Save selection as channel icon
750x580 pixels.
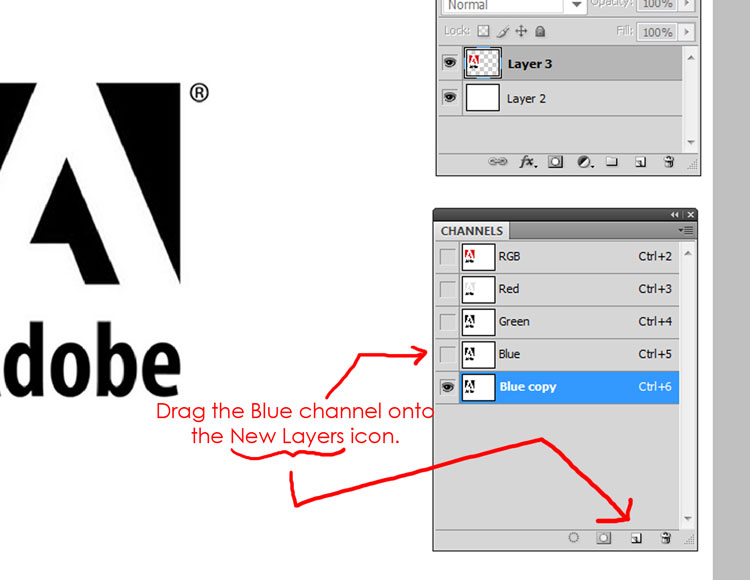(603, 538)
